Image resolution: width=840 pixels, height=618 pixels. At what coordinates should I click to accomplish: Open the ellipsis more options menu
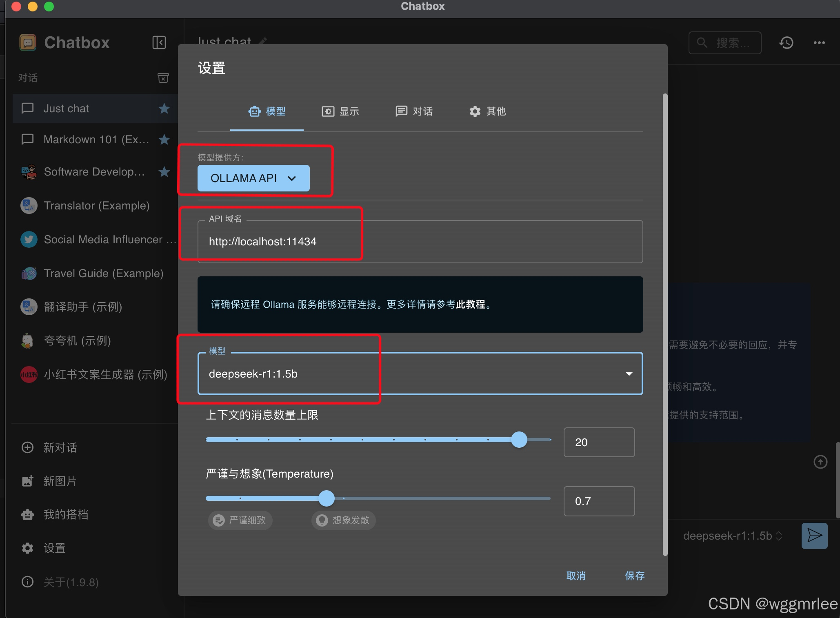coord(819,42)
